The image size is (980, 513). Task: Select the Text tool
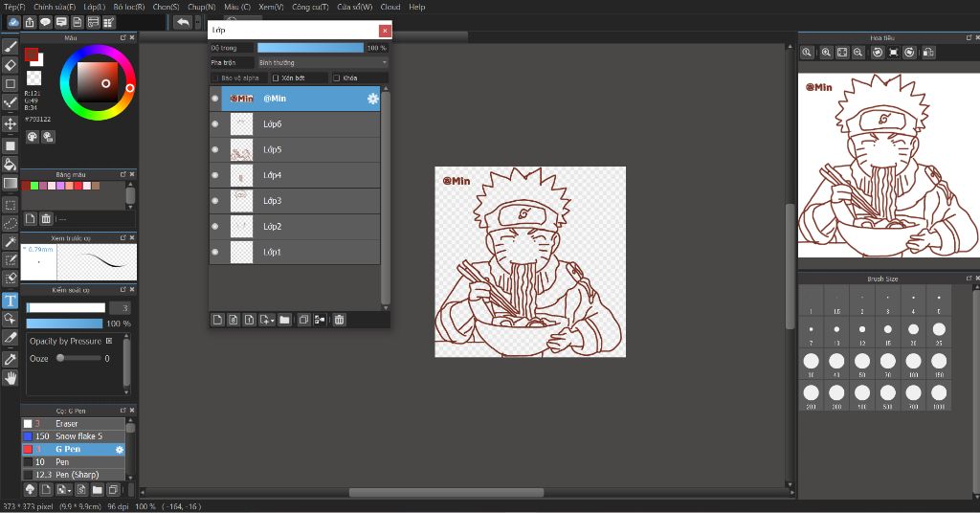click(10, 301)
